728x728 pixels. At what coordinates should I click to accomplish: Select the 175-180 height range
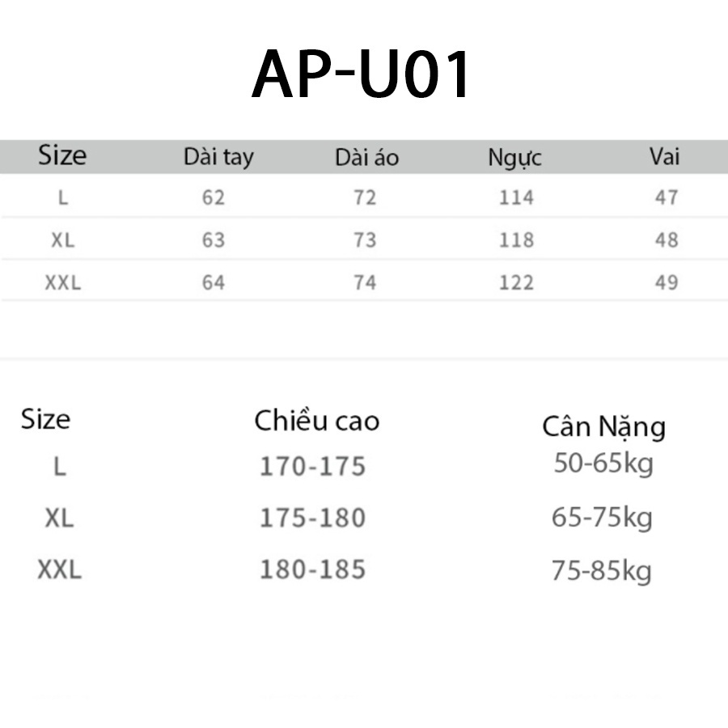tap(312, 518)
